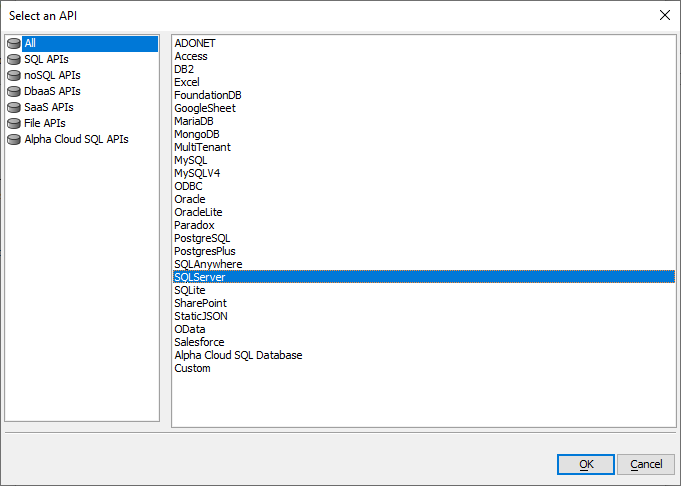Choose DB2 from the API list
Viewport: 681px width, 486px height.
tap(184, 69)
